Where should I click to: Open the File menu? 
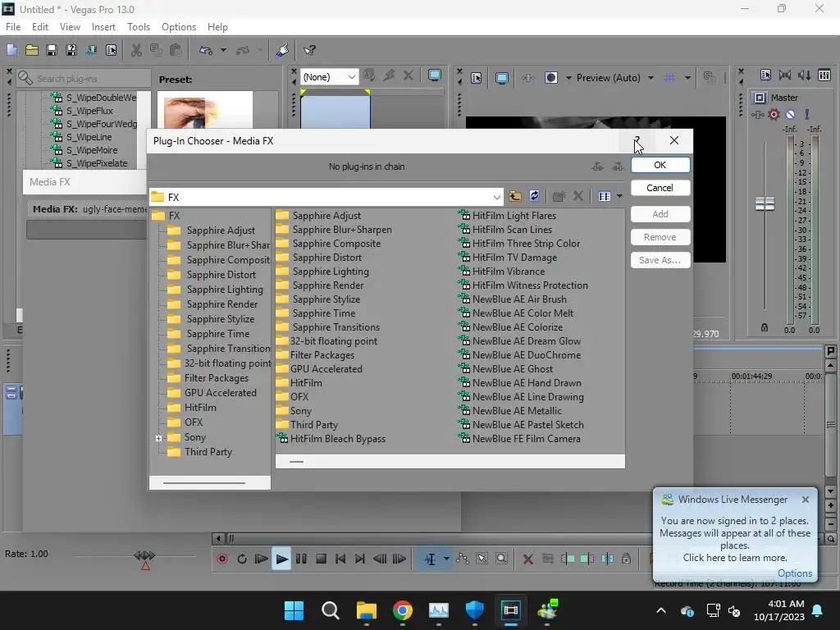coord(13,27)
